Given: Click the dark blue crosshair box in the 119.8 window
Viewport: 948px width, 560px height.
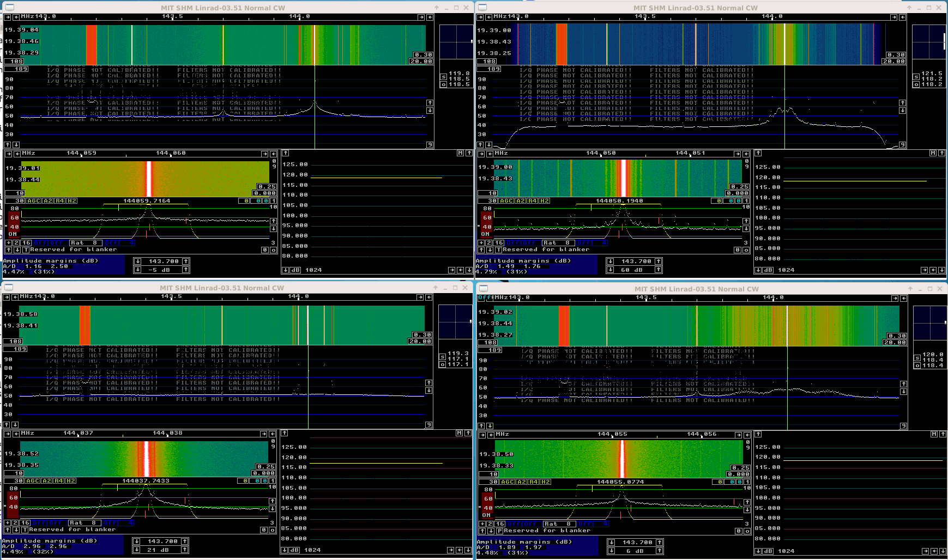Looking at the screenshot, I should coord(456,42).
